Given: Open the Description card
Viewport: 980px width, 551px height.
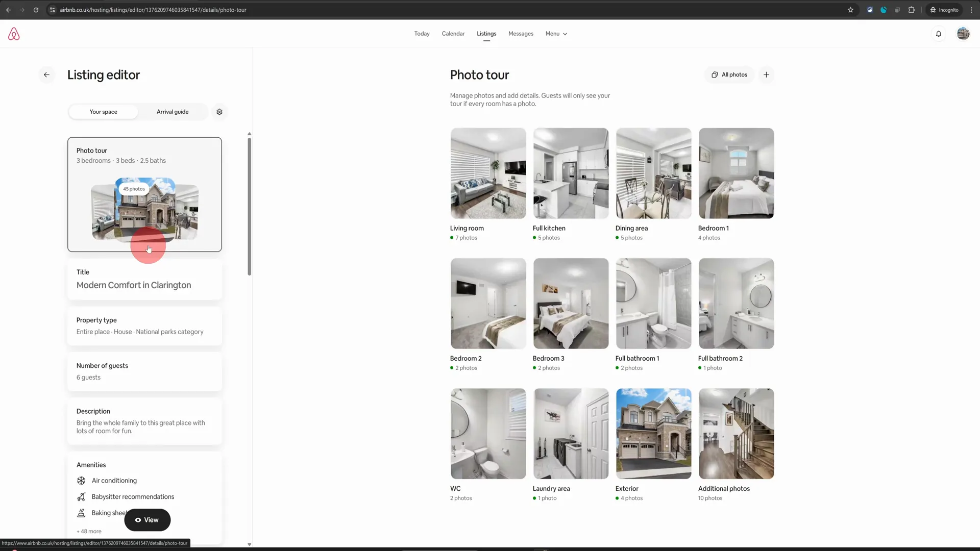Looking at the screenshot, I should [x=144, y=421].
